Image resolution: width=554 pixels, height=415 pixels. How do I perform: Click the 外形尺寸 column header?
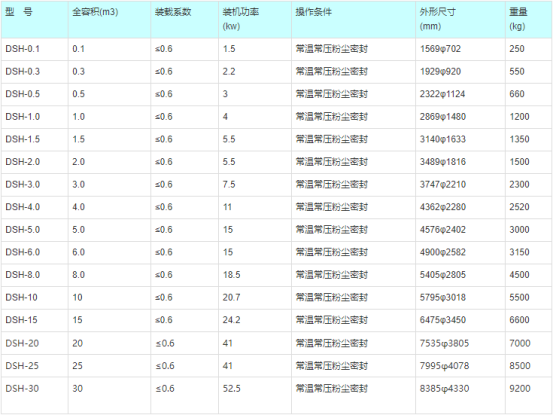click(x=460, y=20)
